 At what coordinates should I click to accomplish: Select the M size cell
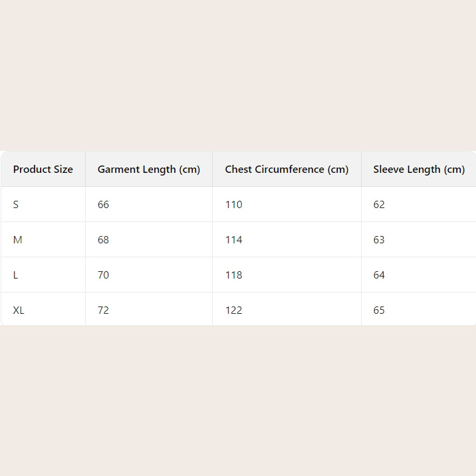pos(18,240)
